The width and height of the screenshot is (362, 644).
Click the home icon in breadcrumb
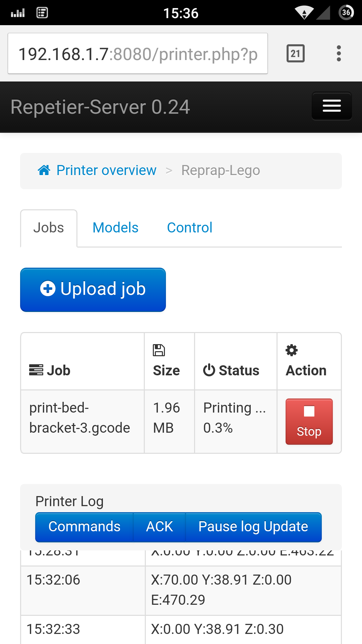(44, 170)
